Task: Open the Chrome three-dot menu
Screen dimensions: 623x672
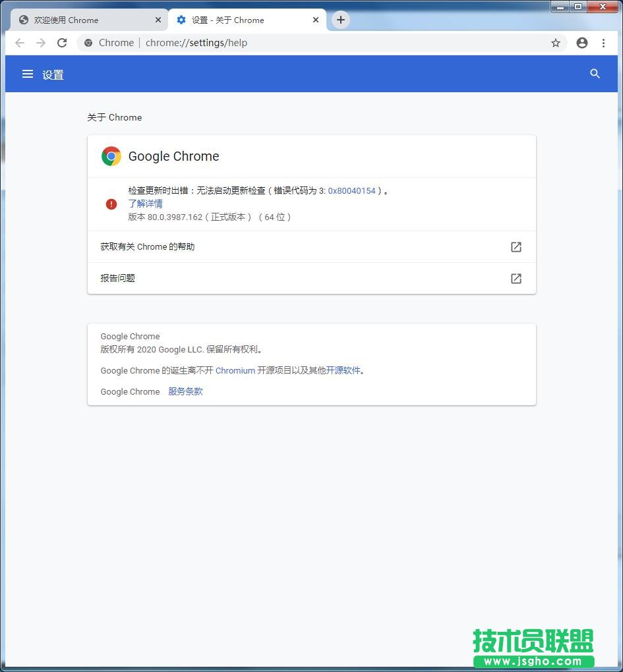Action: 605,42
